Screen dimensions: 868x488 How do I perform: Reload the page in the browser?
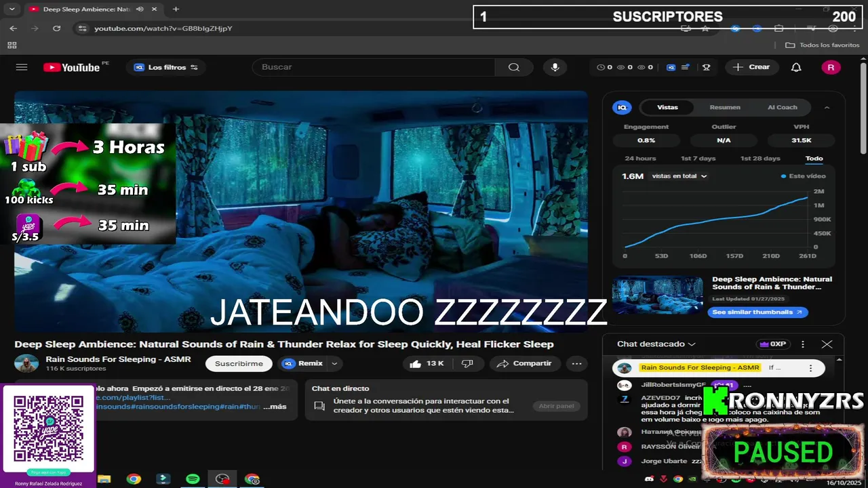(x=57, y=28)
